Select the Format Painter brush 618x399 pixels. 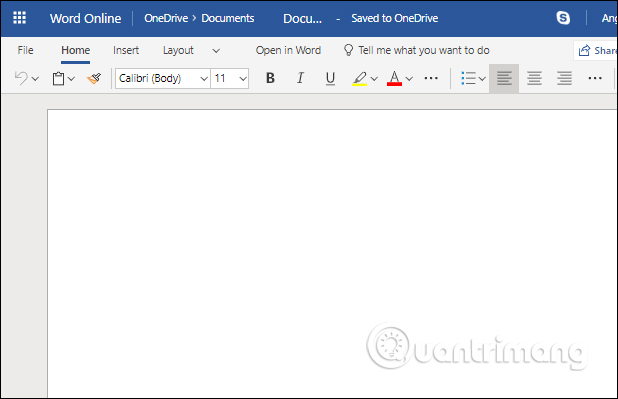coord(94,78)
